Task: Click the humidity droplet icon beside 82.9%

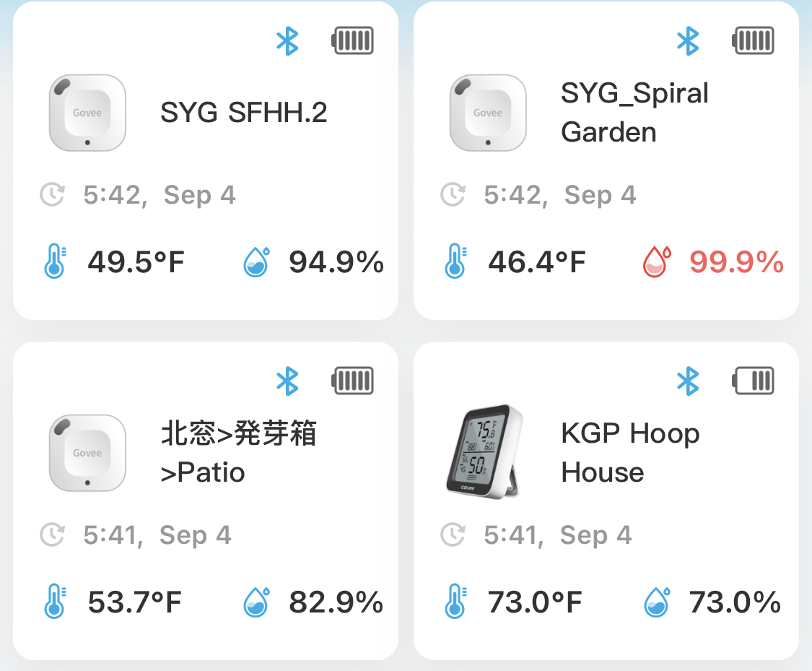Action: (x=256, y=602)
